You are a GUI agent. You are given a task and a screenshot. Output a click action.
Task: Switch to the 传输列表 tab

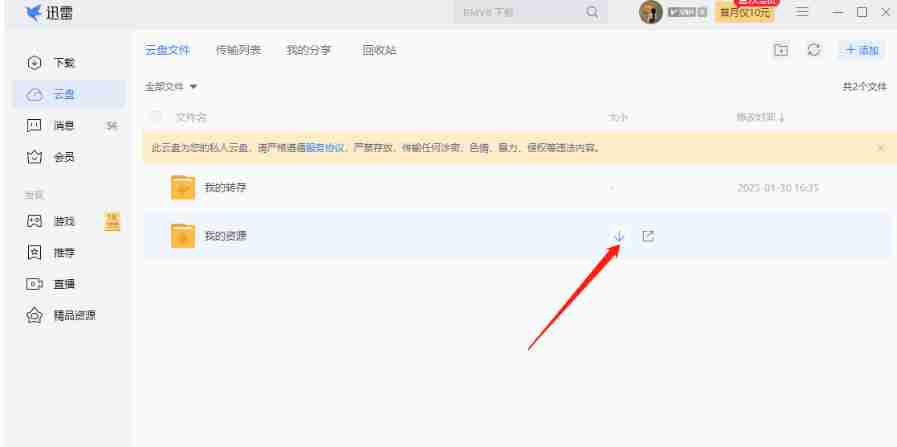[x=238, y=50]
